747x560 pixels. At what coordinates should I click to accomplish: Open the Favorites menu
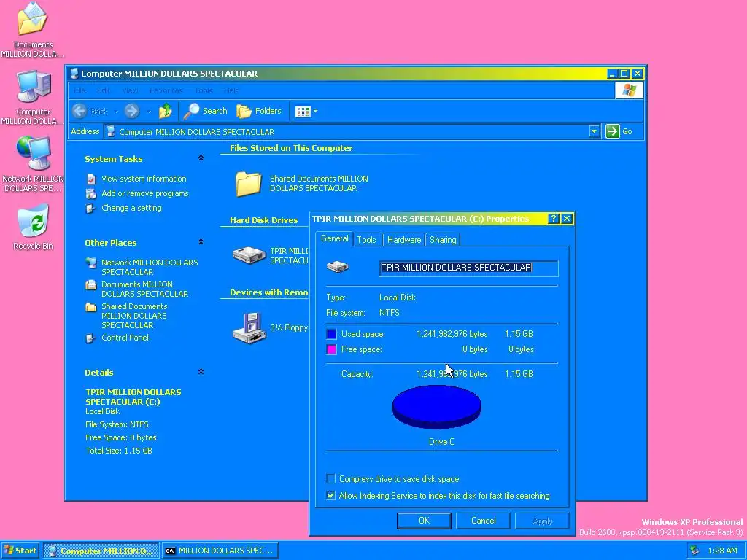pos(166,90)
